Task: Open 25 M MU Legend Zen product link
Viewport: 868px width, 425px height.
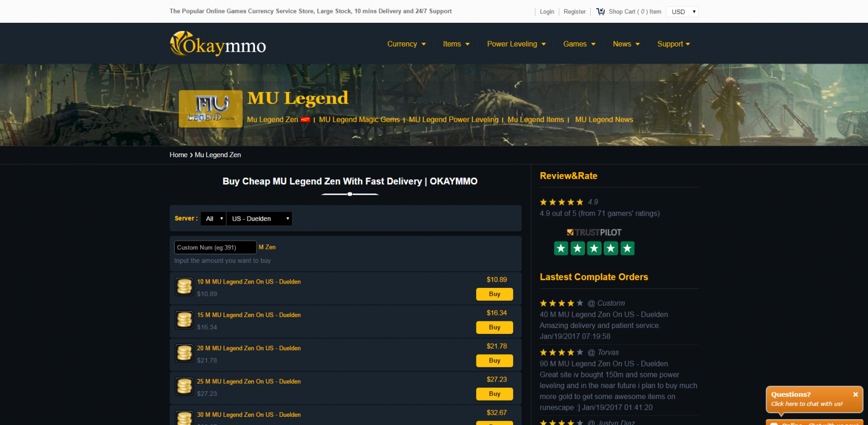Action: 248,382
